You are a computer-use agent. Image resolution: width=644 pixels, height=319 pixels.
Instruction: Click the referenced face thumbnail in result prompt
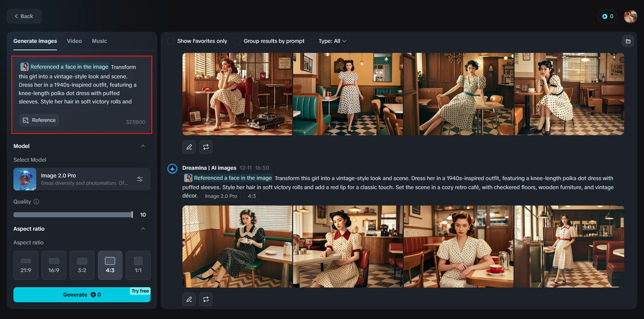pos(188,178)
